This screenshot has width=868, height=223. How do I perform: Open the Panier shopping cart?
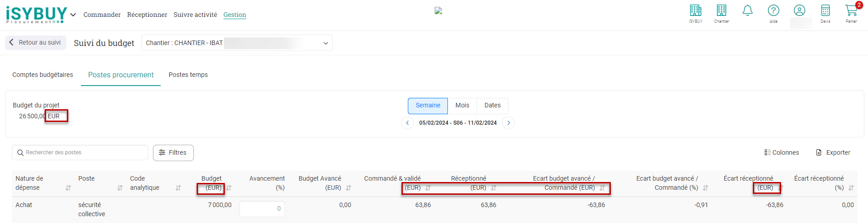coord(851,11)
